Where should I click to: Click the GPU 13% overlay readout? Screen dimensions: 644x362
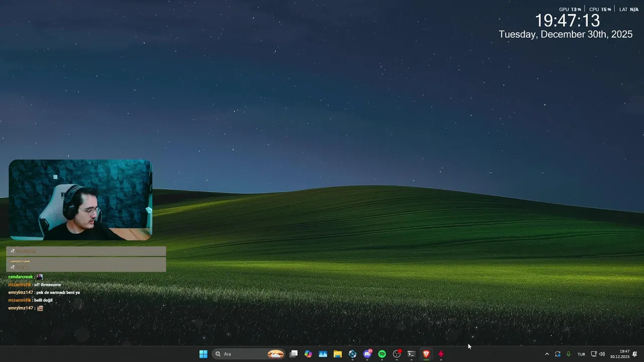[x=570, y=10]
